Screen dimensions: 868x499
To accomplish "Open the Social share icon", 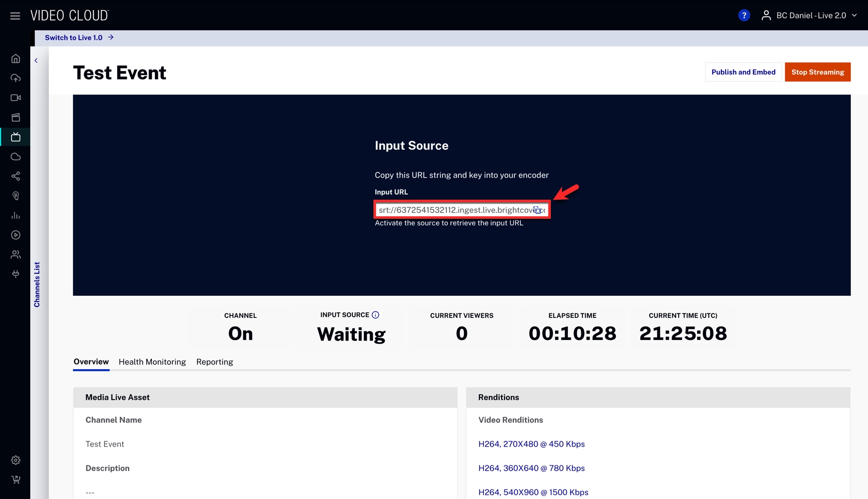I will [x=16, y=176].
